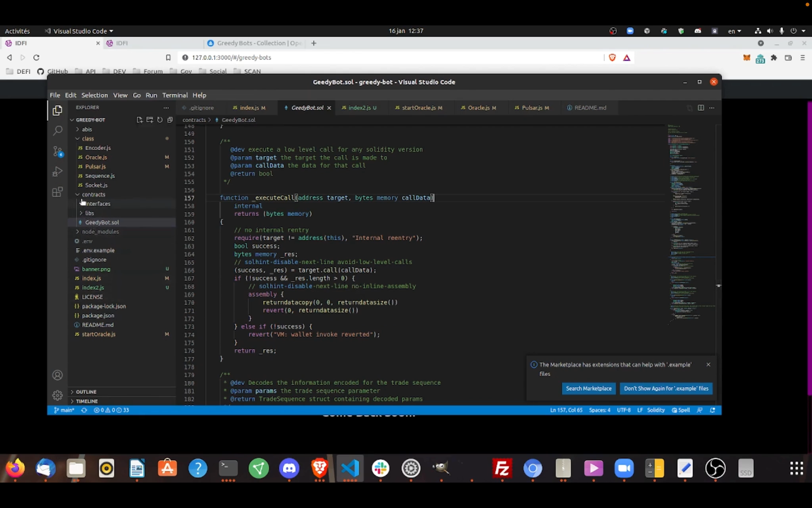Open the Extensions view
812x508 pixels.
pos(57,192)
